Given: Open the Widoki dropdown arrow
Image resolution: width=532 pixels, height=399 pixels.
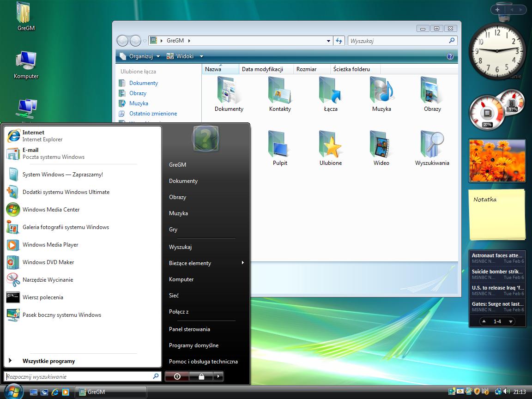Looking at the screenshot, I should coord(201,56).
